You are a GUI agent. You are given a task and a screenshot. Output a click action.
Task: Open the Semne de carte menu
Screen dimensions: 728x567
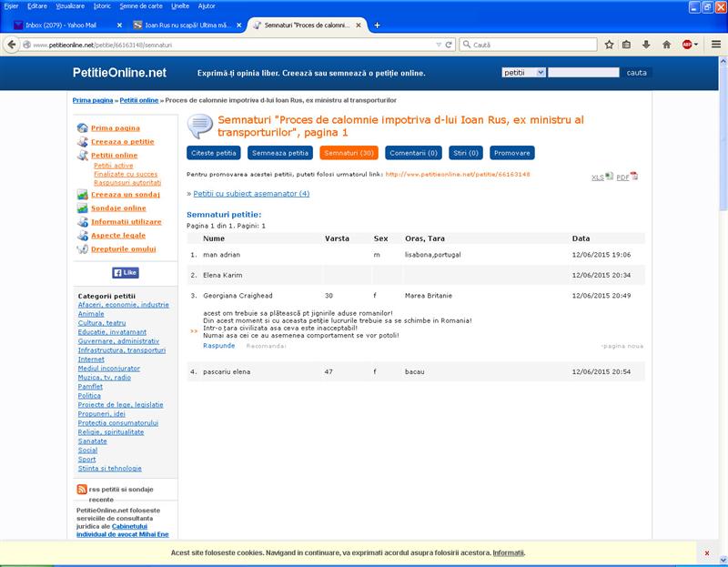point(141,6)
